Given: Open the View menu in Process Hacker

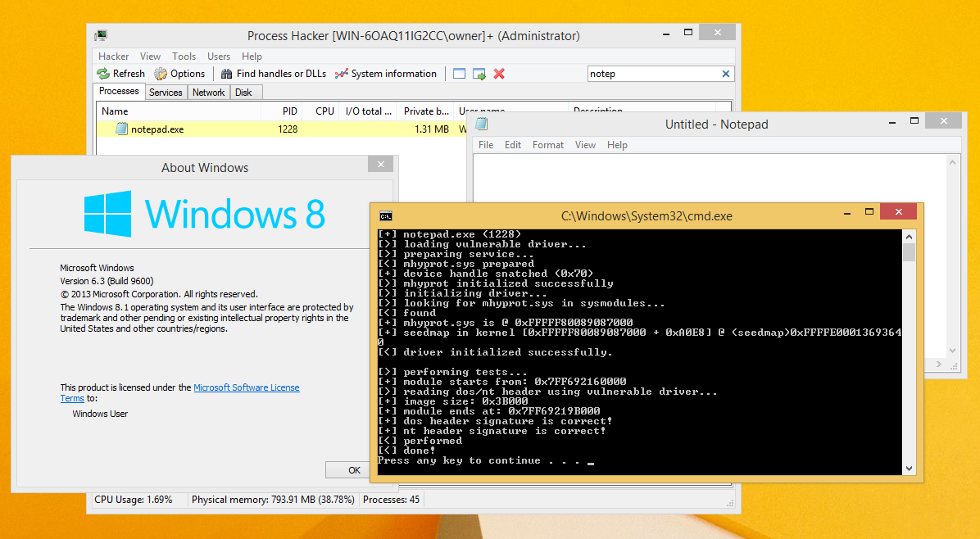Looking at the screenshot, I should [x=150, y=57].
